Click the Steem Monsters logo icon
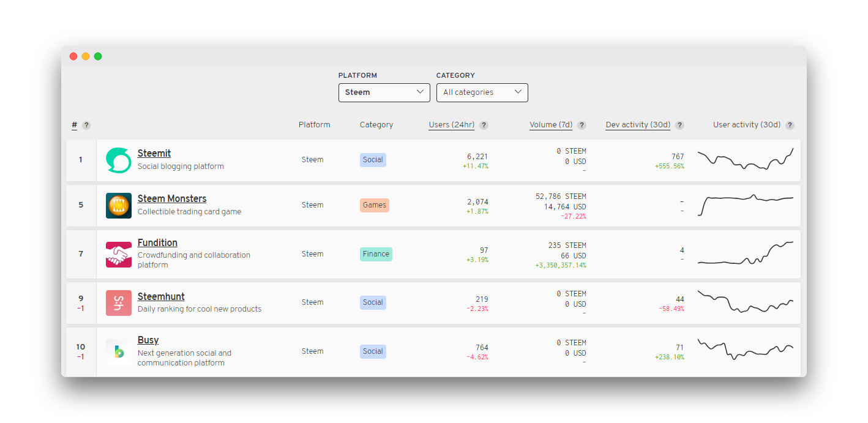Viewport: 868px width, 423px height. [x=119, y=206]
